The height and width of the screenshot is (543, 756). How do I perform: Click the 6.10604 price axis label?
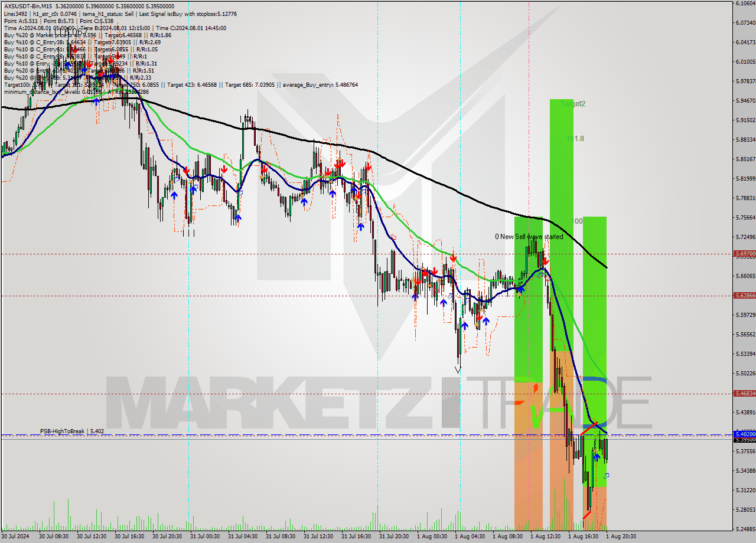[745, 4]
